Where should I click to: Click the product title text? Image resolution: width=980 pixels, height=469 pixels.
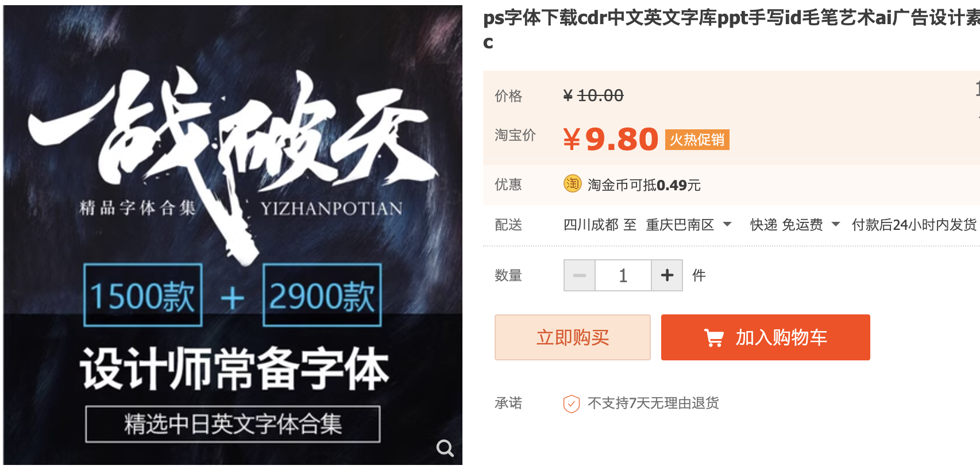[x=731, y=29]
